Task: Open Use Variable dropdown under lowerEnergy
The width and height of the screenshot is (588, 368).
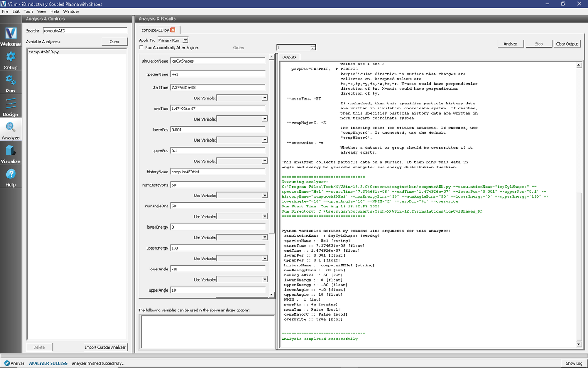Action: click(x=242, y=238)
